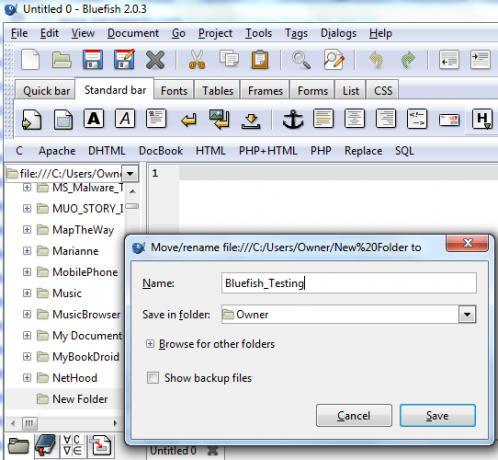Expand Browse for other folders
This screenshot has height=460, width=498.
pos(150,344)
